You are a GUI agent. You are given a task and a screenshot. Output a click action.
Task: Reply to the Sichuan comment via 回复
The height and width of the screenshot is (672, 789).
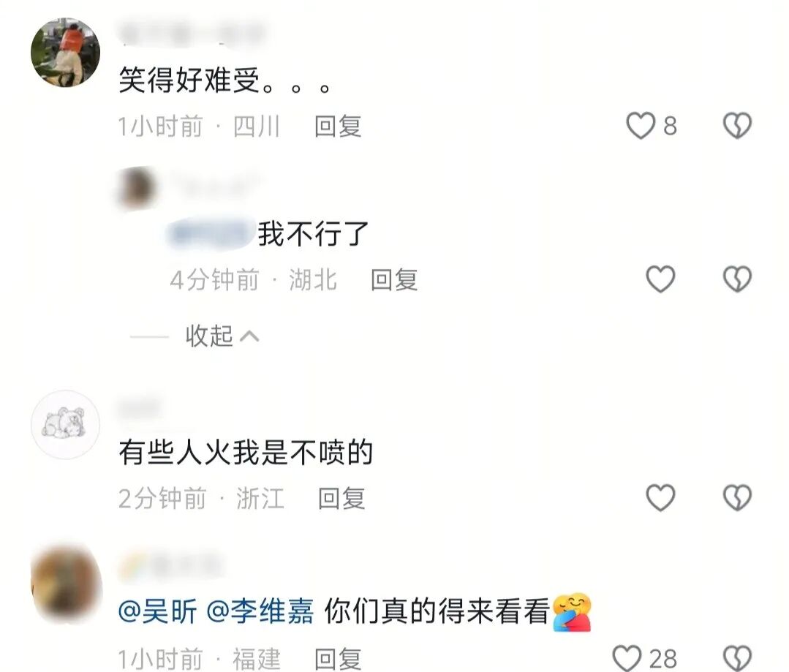pyautogui.click(x=338, y=126)
